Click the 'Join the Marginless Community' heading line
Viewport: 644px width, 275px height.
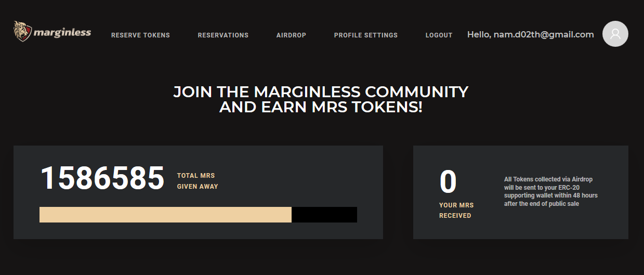[x=321, y=92]
